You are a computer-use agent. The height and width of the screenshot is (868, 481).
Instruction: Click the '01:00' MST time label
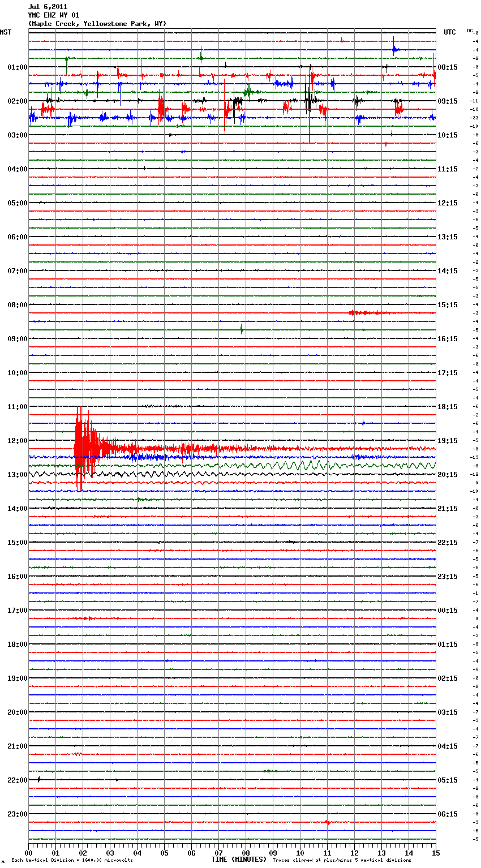tap(17, 67)
